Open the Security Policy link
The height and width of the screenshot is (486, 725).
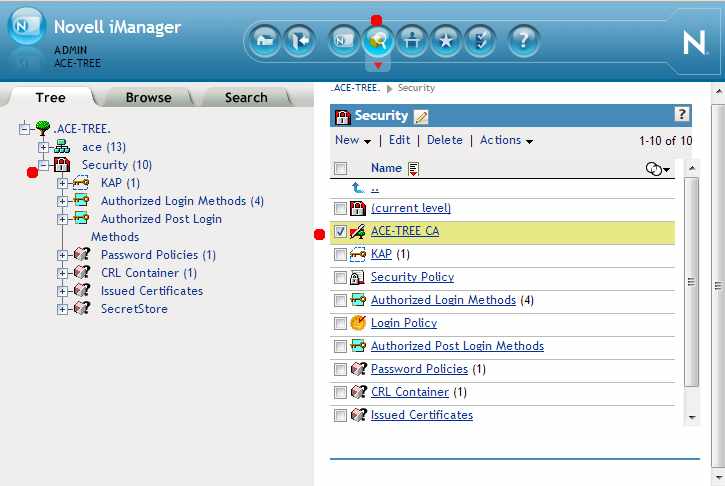pyautogui.click(x=412, y=277)
